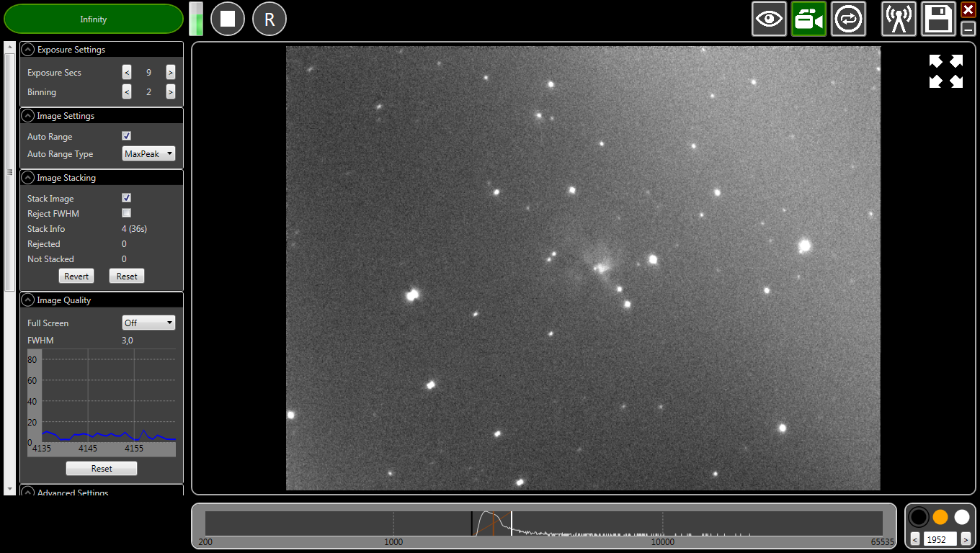Select the orange color circle

(940, 517)
